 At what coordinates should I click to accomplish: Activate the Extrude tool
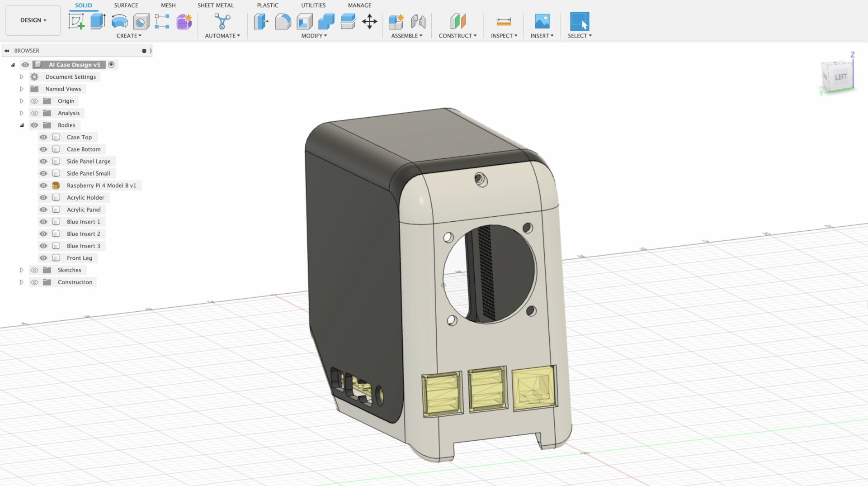point(98,21)
